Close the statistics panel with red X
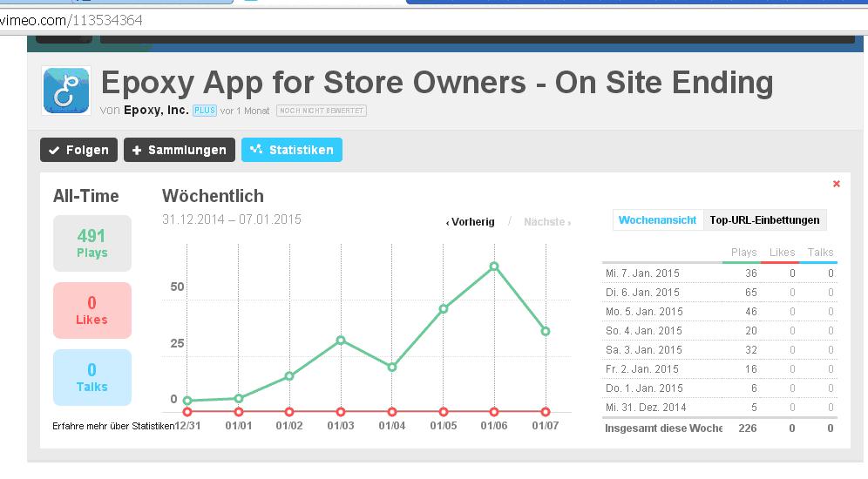Screen dimensions: 868x479 coord(837,184)
